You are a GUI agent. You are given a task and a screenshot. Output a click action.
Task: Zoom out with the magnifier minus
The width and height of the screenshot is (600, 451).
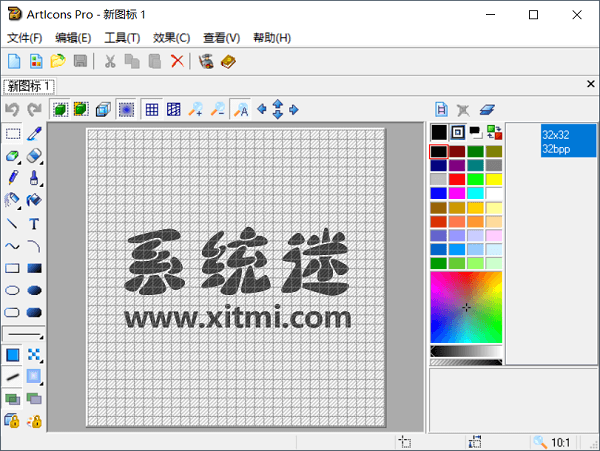218,110
